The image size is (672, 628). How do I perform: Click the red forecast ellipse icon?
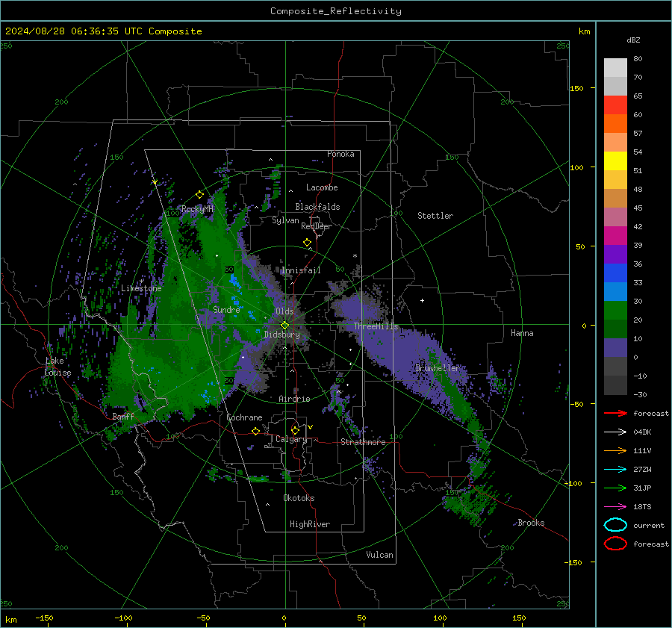click(x=615, y=544)
